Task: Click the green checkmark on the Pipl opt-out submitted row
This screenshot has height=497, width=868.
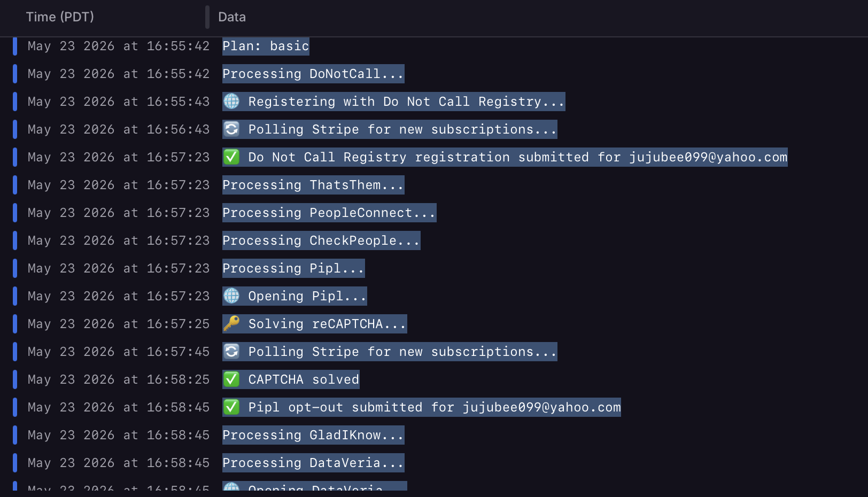Action: [231, 407]
